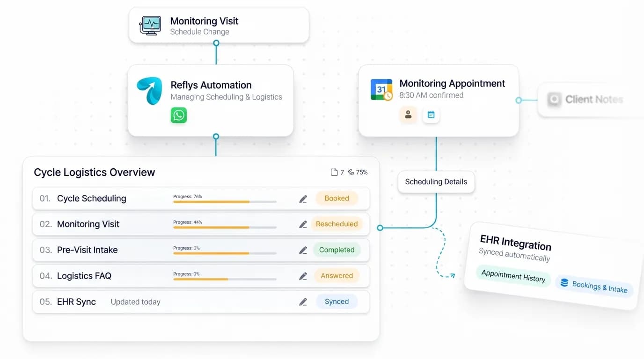Select the person icon under Monitoring Appointment
This screenshot has height=359, width=644.
coord(408,115)
